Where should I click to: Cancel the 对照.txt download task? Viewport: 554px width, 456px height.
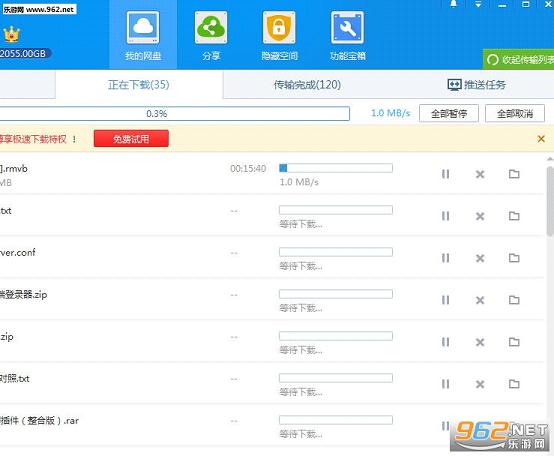[480, 384]
